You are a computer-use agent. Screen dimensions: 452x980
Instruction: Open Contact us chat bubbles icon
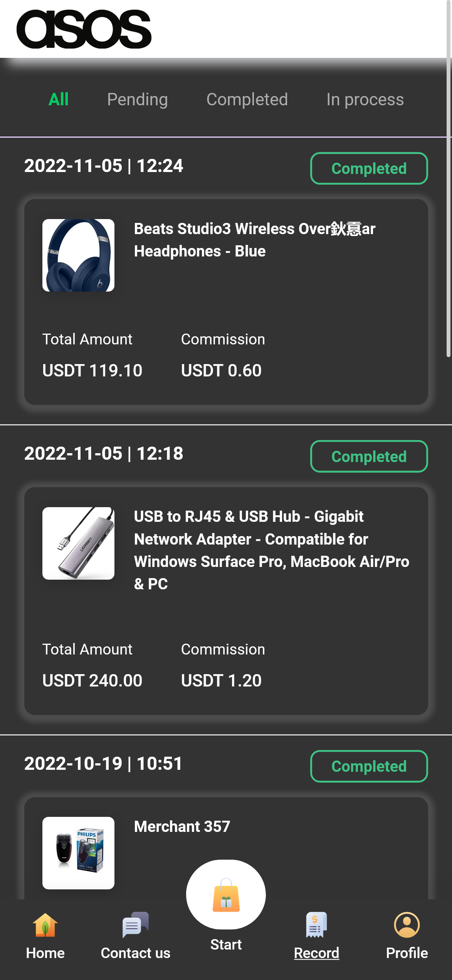(135, 924)
